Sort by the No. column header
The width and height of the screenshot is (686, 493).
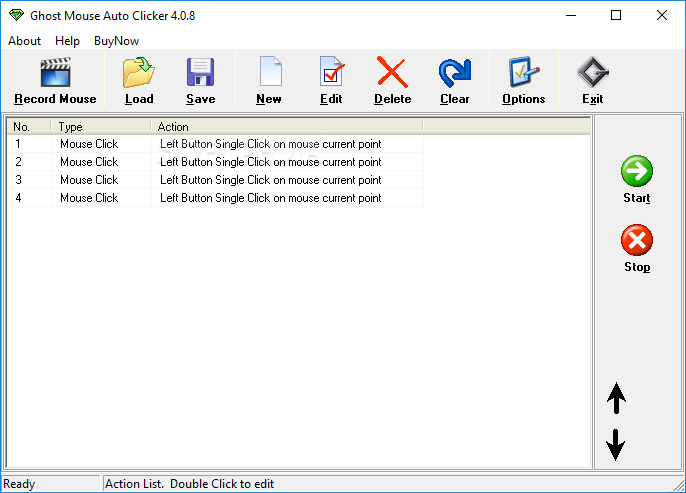point(28,127)
